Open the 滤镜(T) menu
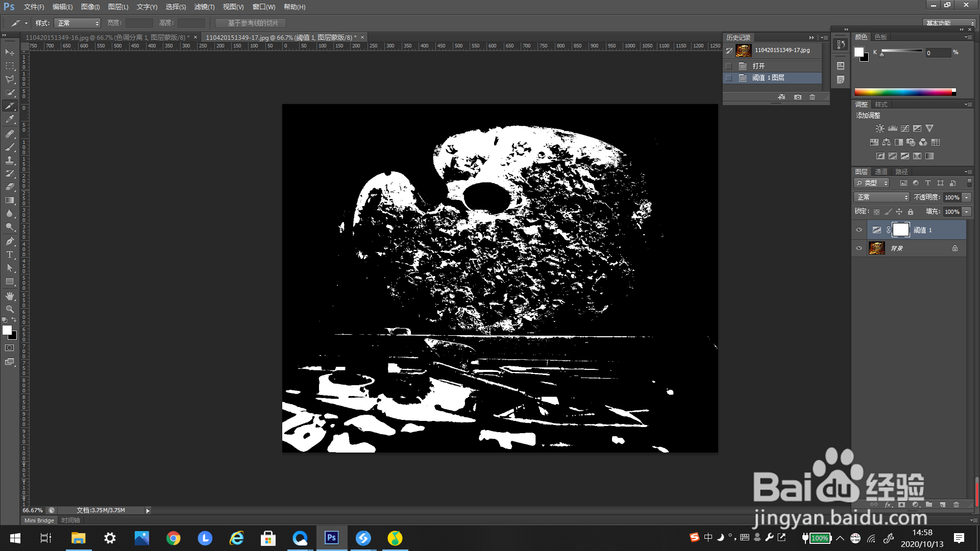The width and height of the screenshot is (980, 551). click(204, 7)
